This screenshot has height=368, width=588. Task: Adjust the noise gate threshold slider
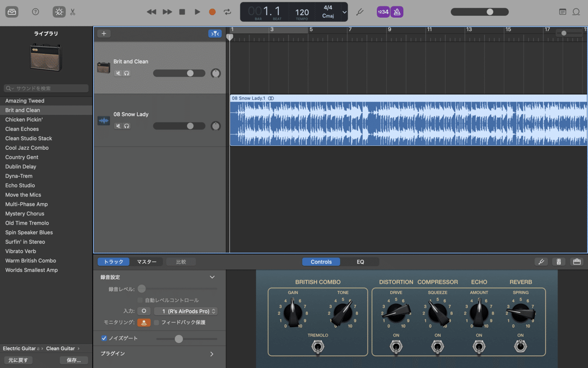pos(187,339)
